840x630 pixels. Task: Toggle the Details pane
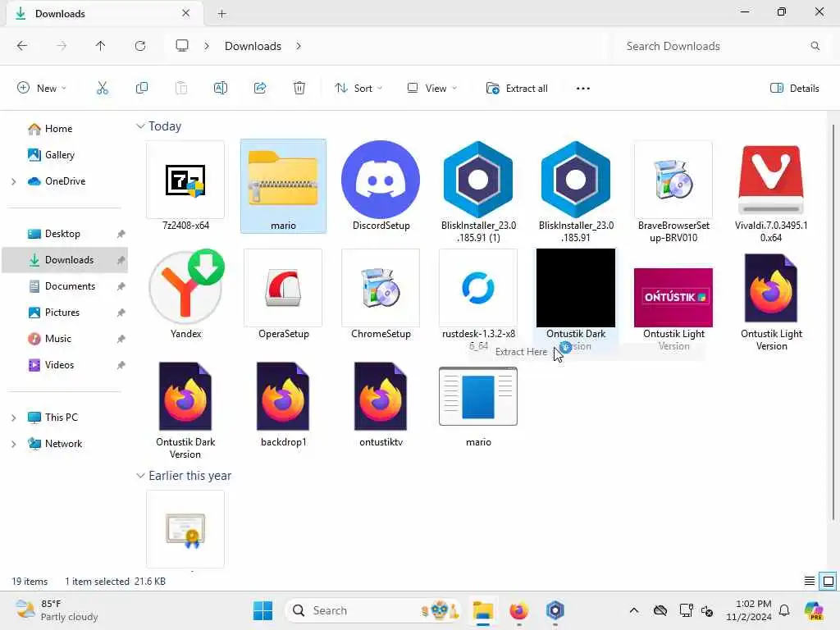pos(794,89)
